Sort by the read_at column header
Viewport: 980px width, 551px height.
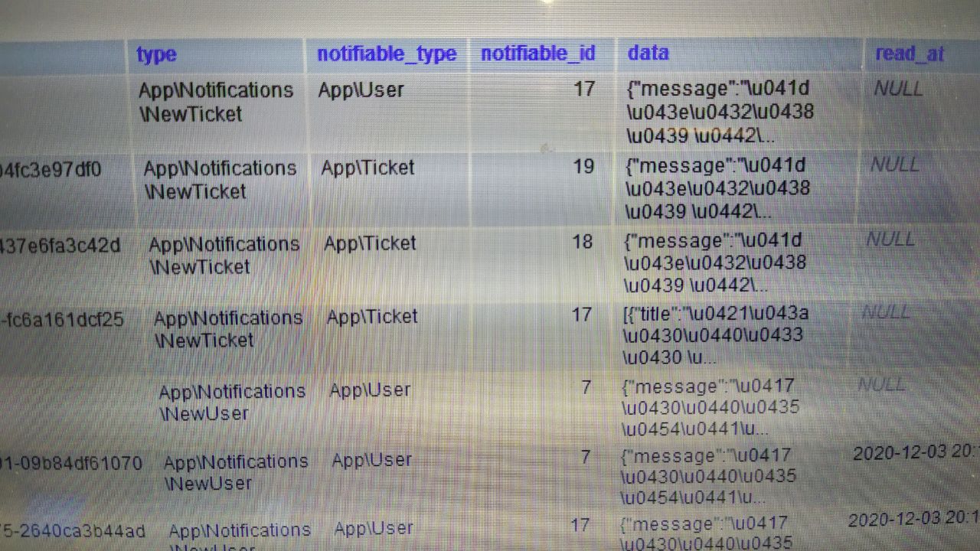pos(910,54)
